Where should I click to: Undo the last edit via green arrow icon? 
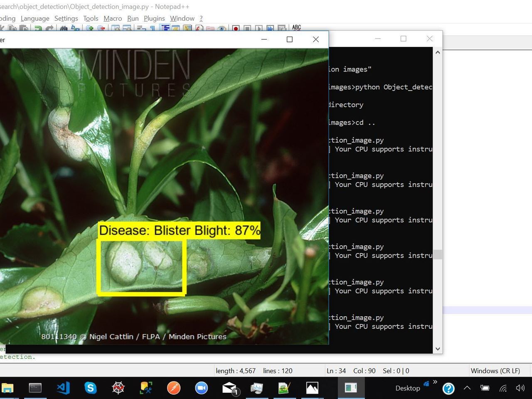(38, 28)
